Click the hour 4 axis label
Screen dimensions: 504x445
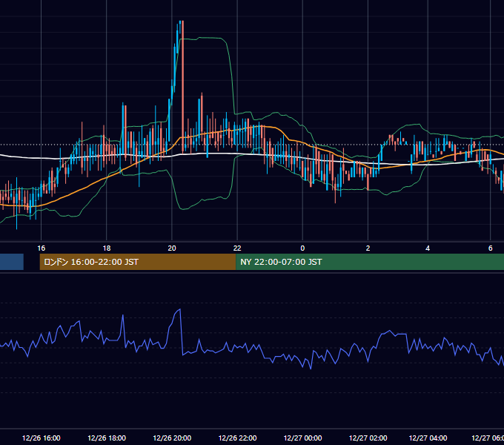(x=428, y=248)
